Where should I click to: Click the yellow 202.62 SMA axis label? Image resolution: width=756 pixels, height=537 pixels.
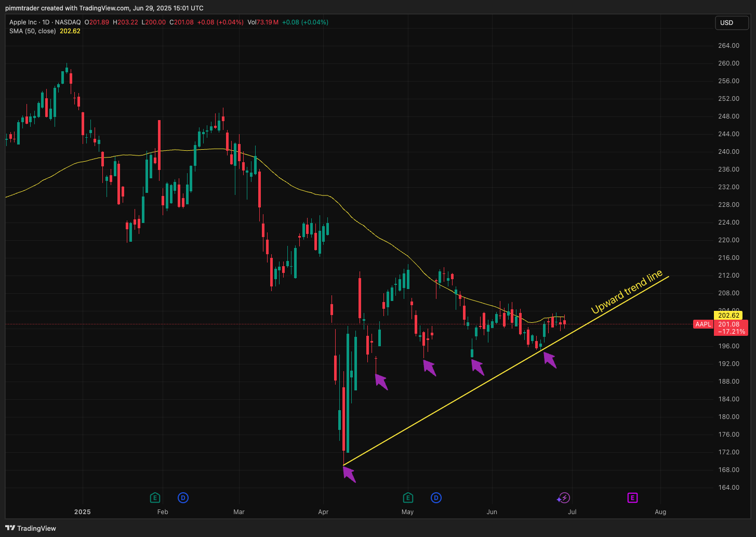[728, 316]
